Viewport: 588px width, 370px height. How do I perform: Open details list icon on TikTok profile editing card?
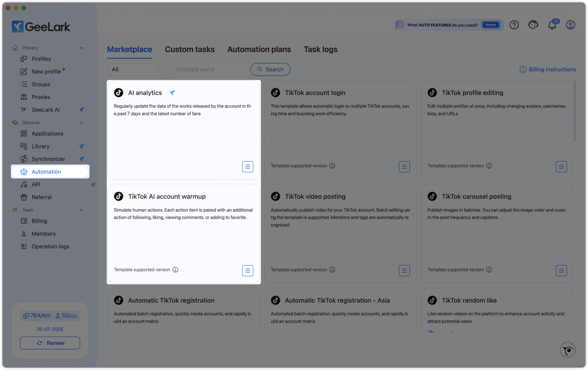561,166
